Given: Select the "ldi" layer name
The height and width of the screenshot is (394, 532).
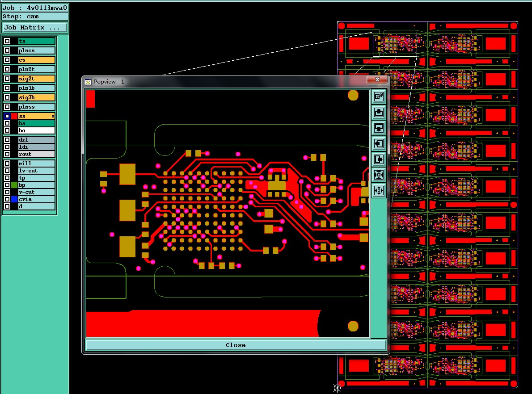Looking at the screenshot, I should 36,147.
